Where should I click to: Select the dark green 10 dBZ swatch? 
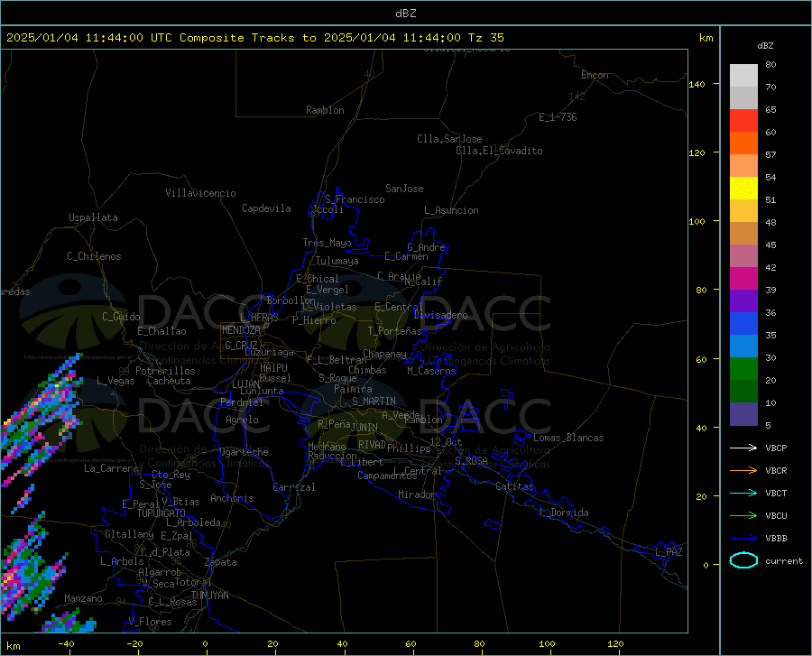point(743,392)
